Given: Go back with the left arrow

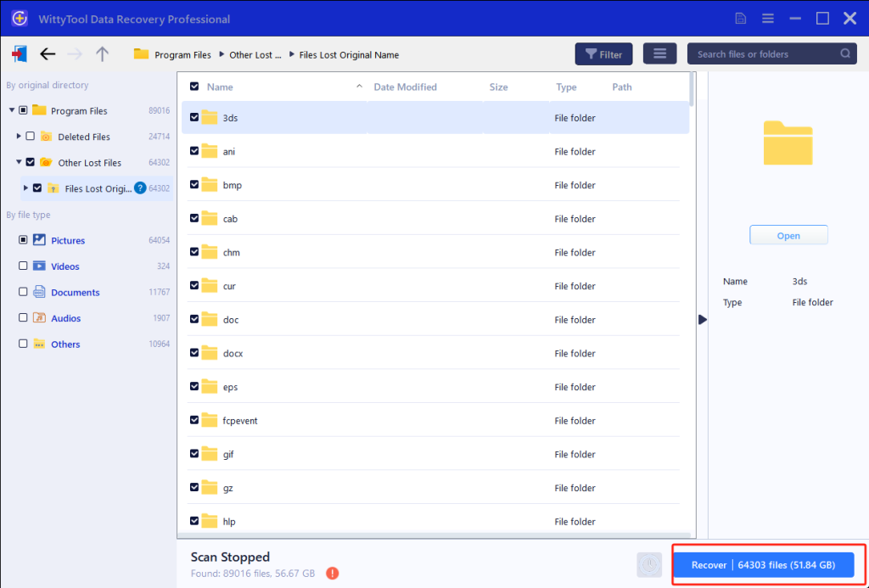Looking at the screenshot, I should [48, 54].
